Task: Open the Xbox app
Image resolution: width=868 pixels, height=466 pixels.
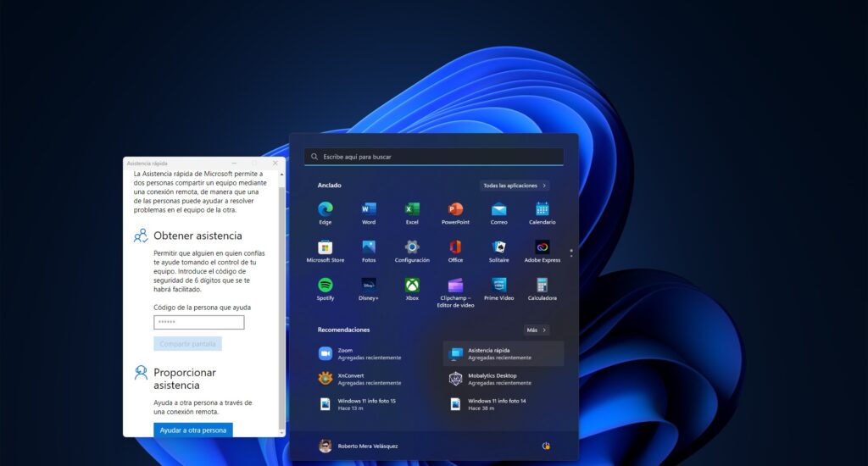Action: point(412,289)
